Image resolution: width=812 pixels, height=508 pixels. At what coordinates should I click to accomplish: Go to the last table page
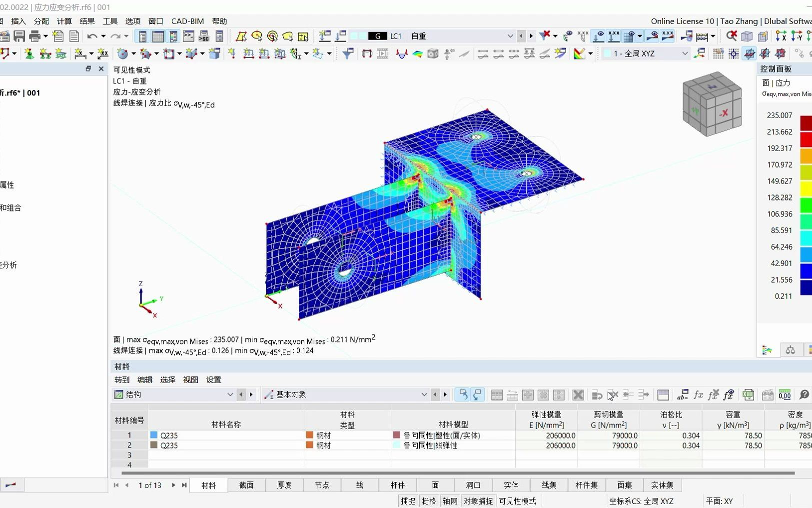[183, 485]
